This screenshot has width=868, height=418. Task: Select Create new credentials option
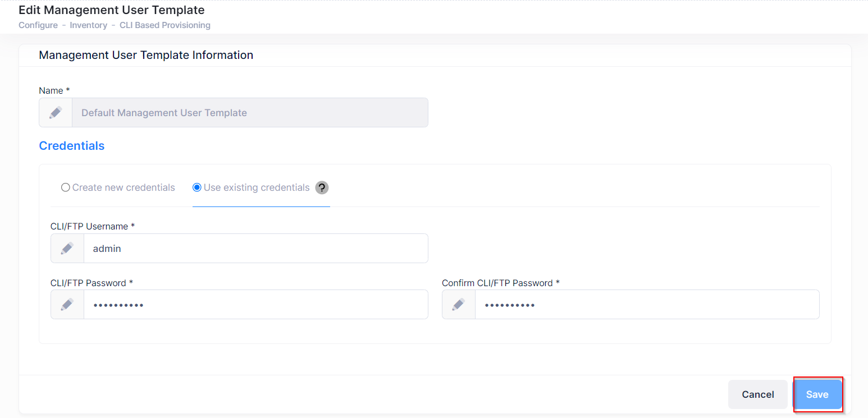(66, 187)
